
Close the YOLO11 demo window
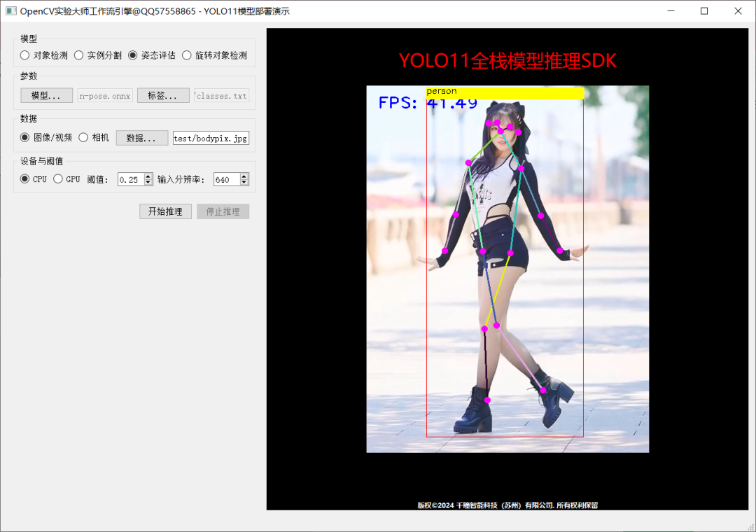[x=738, y=10]
